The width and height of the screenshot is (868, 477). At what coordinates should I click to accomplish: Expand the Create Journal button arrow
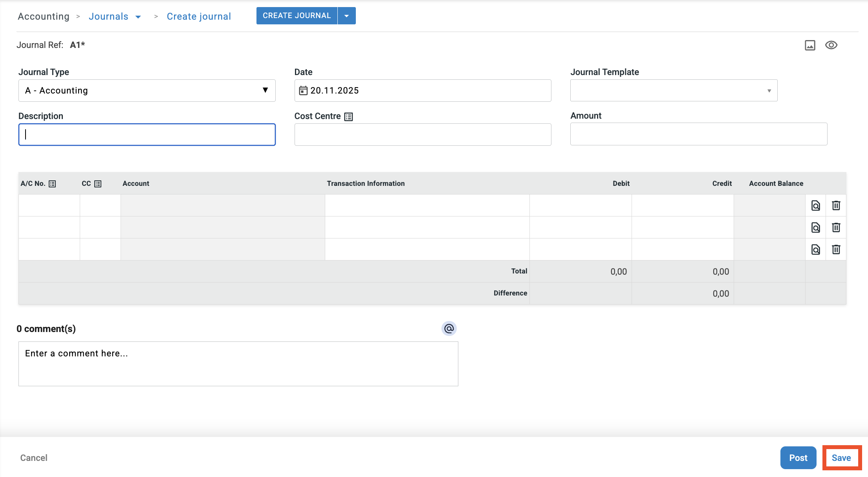tap(346, 16)
